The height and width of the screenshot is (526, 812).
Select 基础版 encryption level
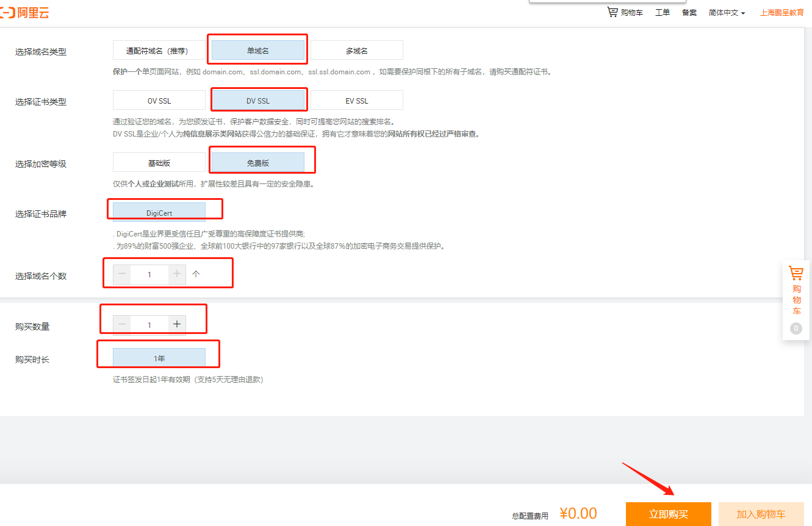click(159, 163)
